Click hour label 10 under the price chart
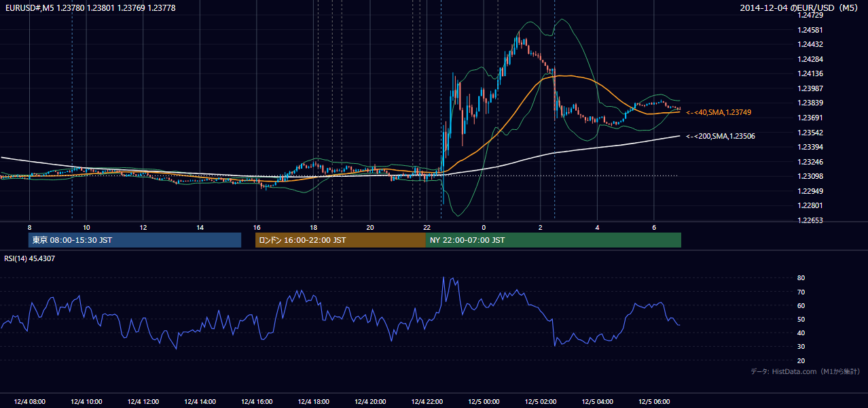This screenshot has width=868, height=408. pos(86,227)
